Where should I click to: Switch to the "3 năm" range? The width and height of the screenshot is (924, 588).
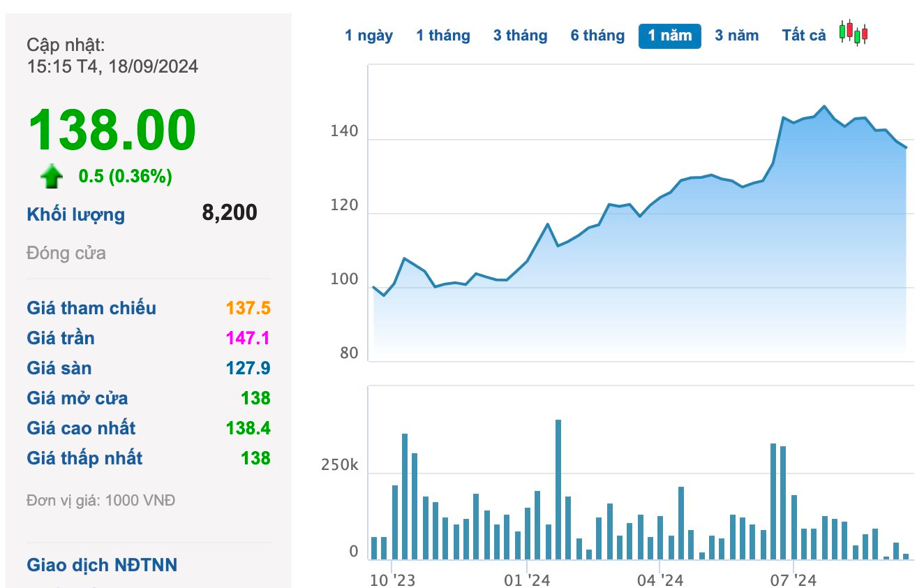pos(736,36)
